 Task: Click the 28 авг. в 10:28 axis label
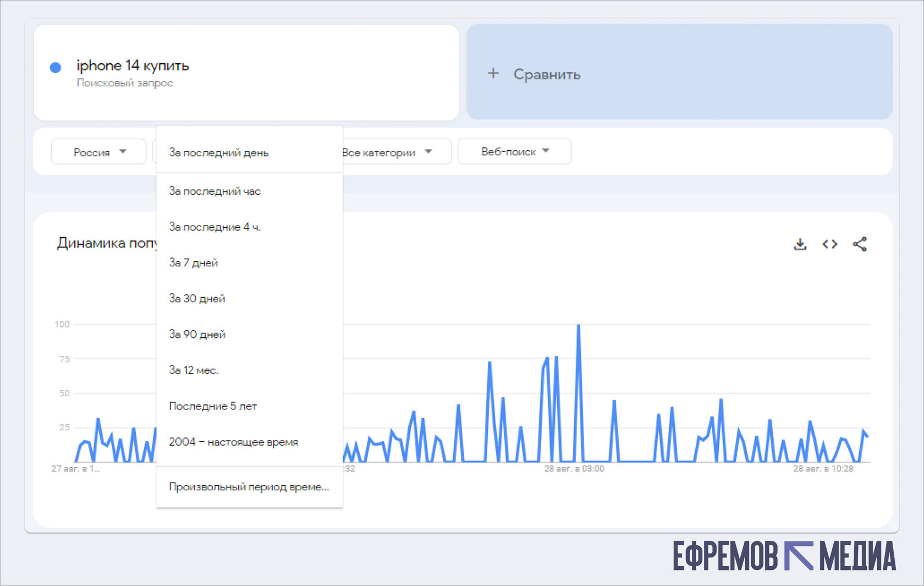coord(823,469)
